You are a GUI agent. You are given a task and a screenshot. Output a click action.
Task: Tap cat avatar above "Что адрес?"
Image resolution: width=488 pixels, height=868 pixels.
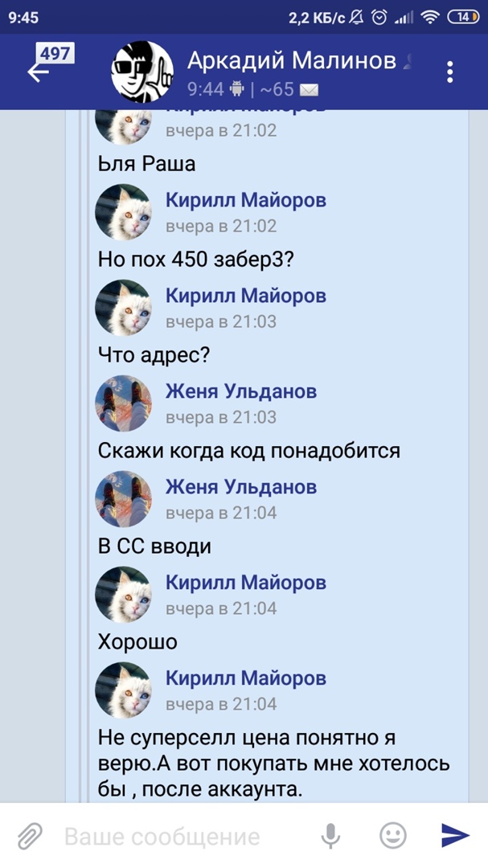click(123, 307)
